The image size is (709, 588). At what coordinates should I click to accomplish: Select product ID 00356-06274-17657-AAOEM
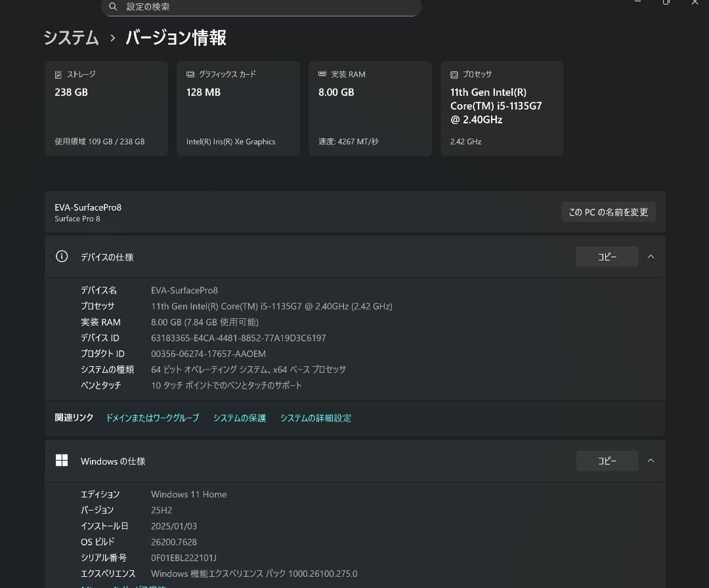point(209,354)
